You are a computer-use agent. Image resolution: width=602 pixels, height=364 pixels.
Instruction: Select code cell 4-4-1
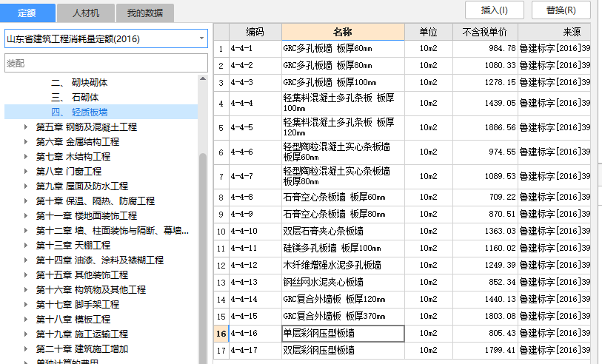(x=255, y=49)
